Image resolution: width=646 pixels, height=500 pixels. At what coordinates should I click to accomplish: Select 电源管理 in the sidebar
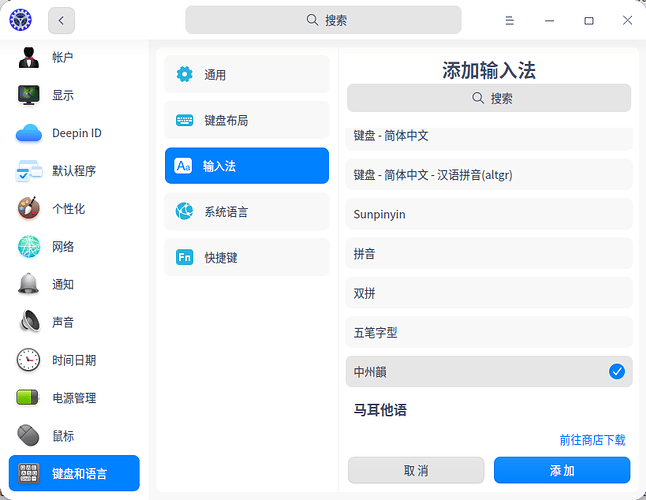(x=74, y=398)
